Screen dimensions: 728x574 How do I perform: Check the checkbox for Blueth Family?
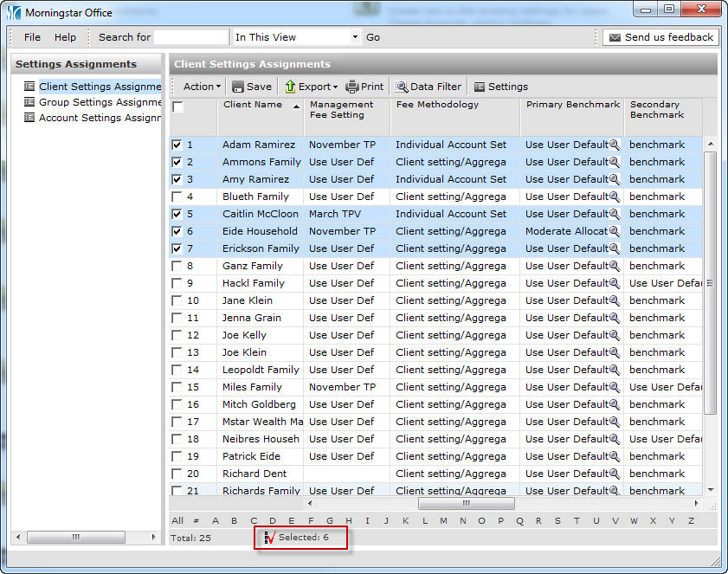pos(177,197)
